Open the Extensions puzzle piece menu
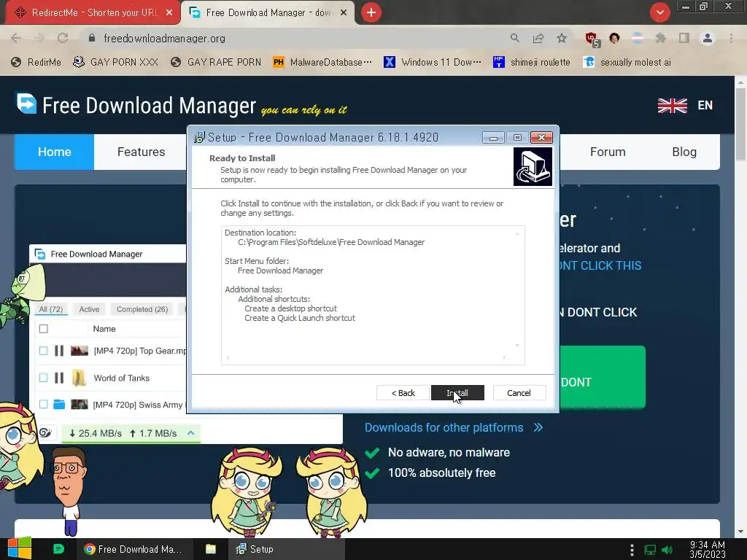The image size is (747, 560). coord(660,38)
